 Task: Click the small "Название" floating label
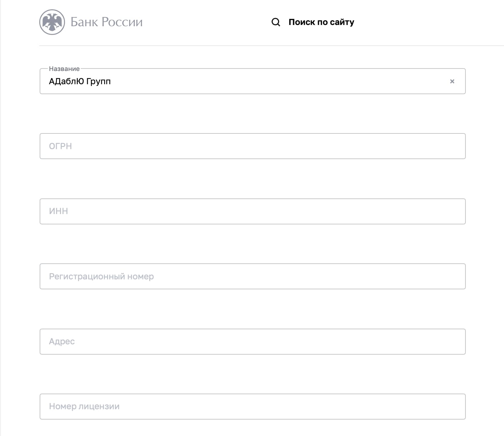[64, 69]
